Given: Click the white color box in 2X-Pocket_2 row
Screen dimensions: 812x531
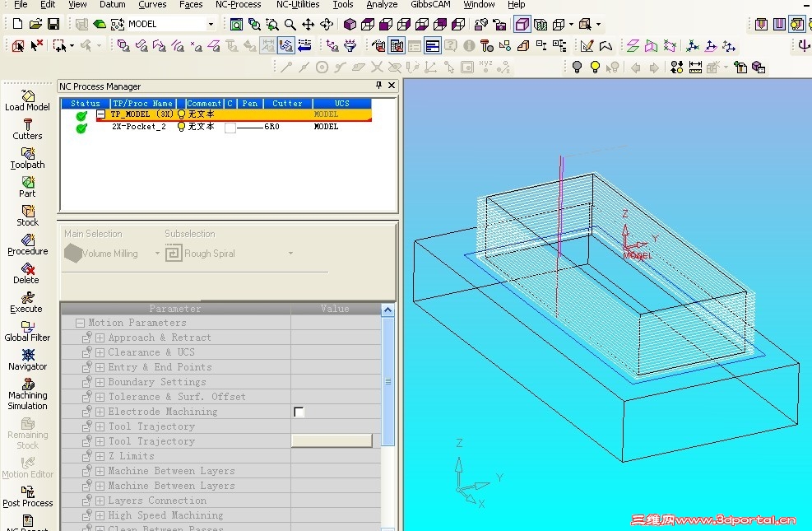Looking at the screenshot, I should (230, 128).
